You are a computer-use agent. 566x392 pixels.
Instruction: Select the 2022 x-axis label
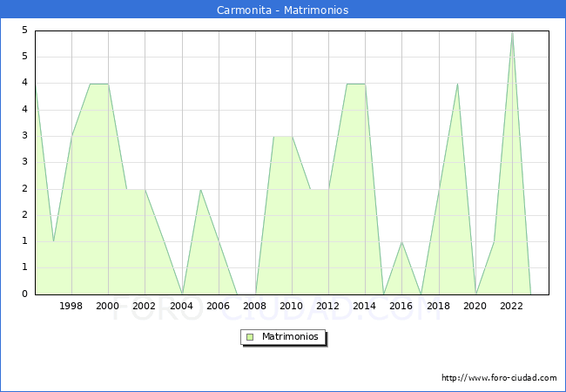pyautogui.click(x=511, y=306)
